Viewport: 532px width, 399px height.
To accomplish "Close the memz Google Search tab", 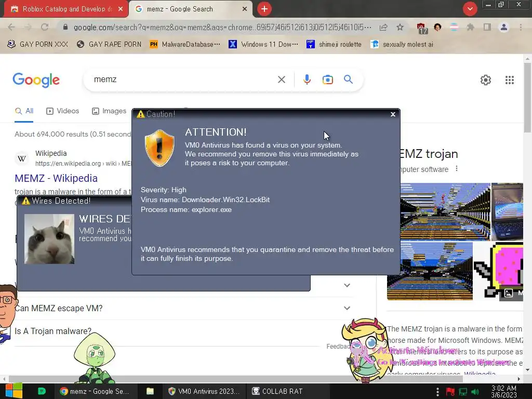I will coord(245,9).
